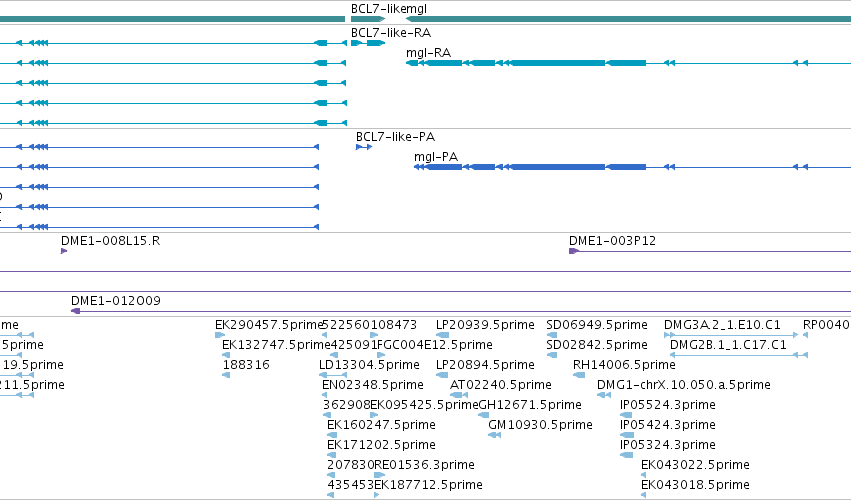Select the mgl-RA transcript label

coord(428,53)
